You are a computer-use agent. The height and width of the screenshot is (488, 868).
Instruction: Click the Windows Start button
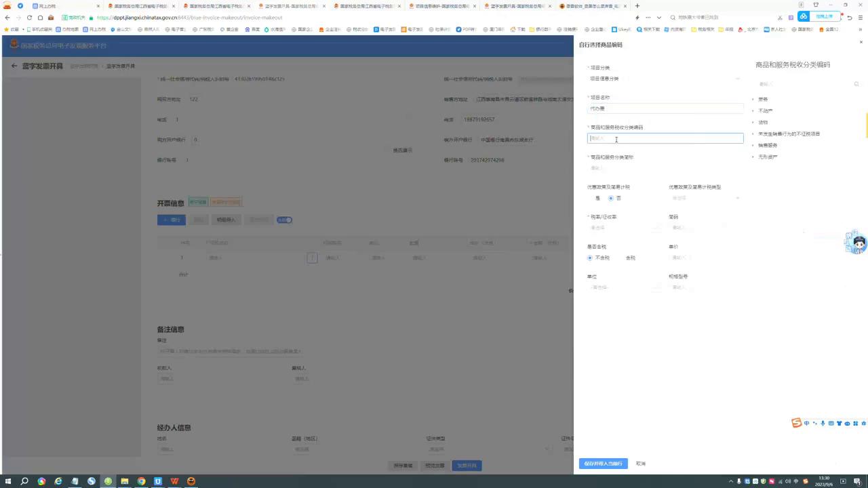(8, 481)
